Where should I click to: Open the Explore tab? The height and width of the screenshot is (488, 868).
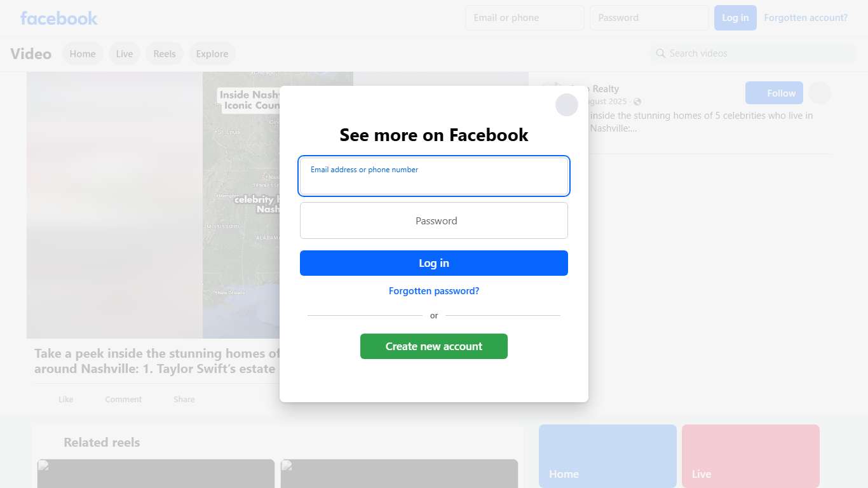click(x=212, y=54)
